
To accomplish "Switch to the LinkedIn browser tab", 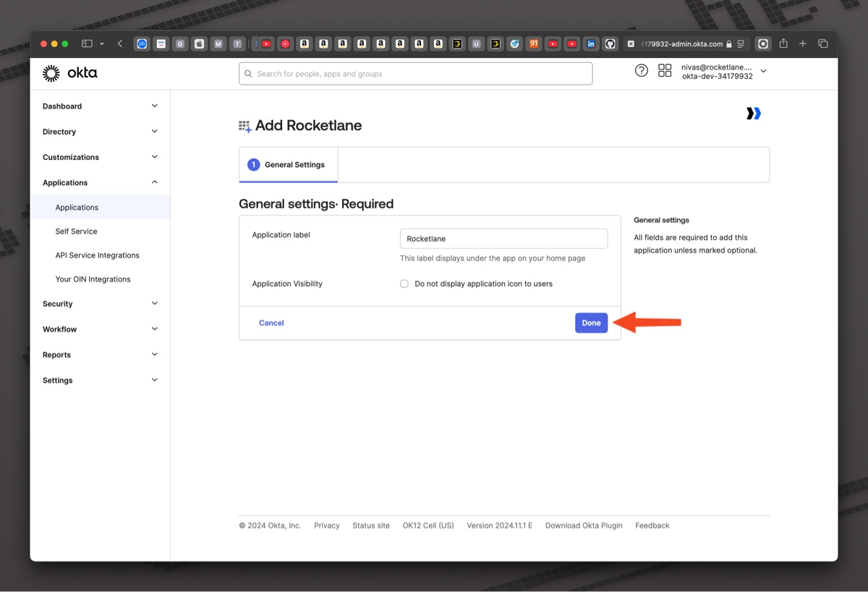I will pos(591,43).
